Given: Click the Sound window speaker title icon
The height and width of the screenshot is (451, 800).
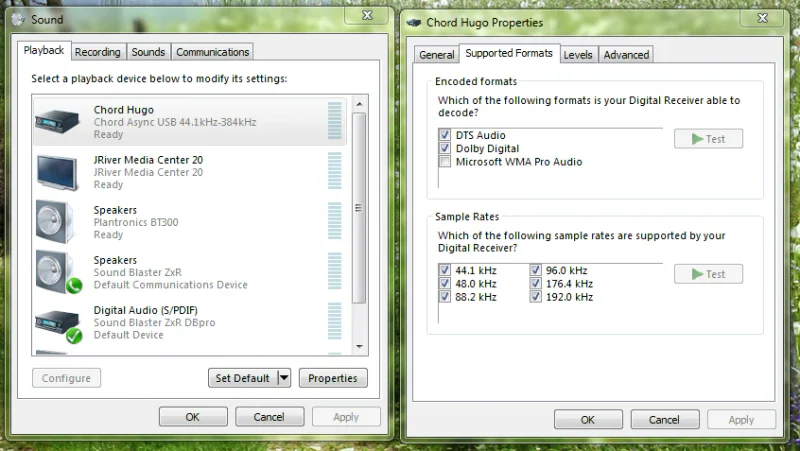Looking at the screenshot, I should coord(19,19).
